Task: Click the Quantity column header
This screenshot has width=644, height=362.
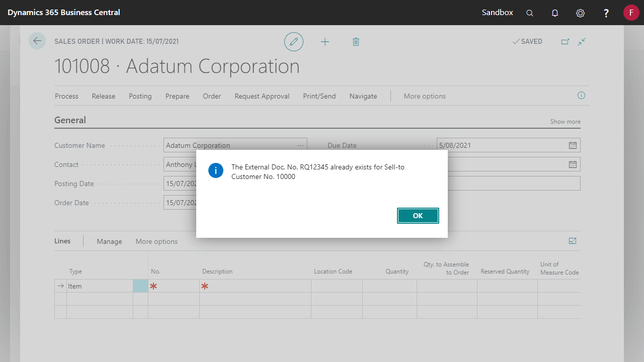Action: click(397, 271)
